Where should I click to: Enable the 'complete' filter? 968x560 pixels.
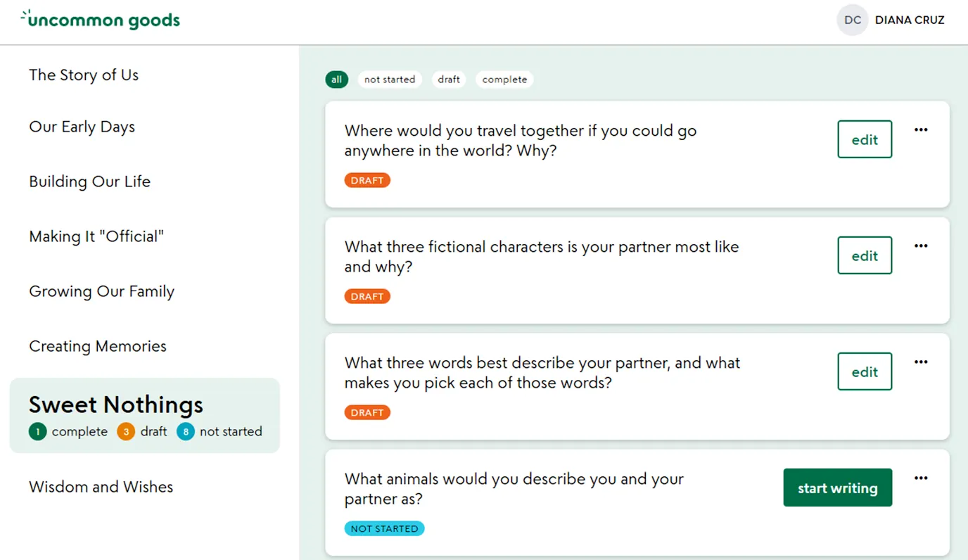[x=504, y=79]
